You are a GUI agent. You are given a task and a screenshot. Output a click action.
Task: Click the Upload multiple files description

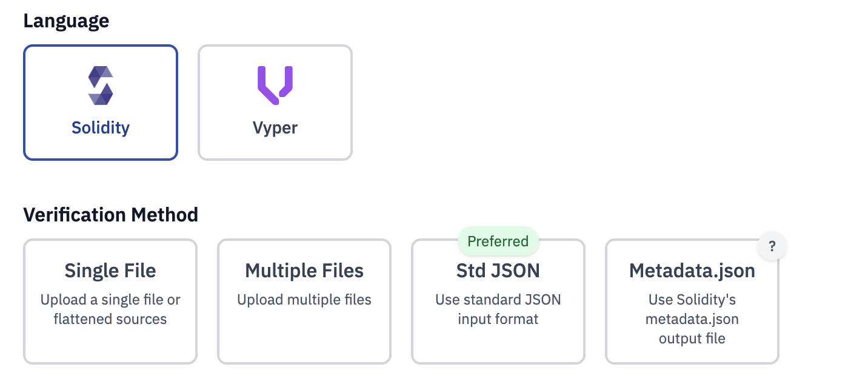304,299
